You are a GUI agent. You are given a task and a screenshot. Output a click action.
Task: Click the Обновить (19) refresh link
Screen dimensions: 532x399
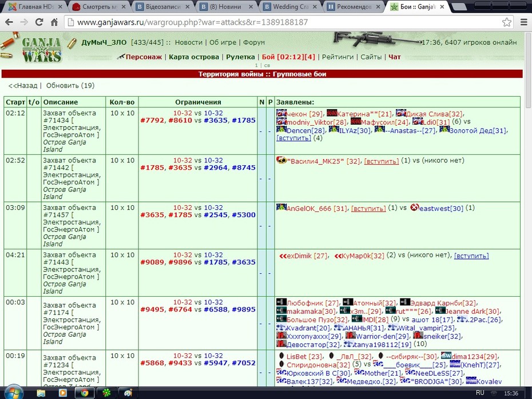click(x=70, y=86)
